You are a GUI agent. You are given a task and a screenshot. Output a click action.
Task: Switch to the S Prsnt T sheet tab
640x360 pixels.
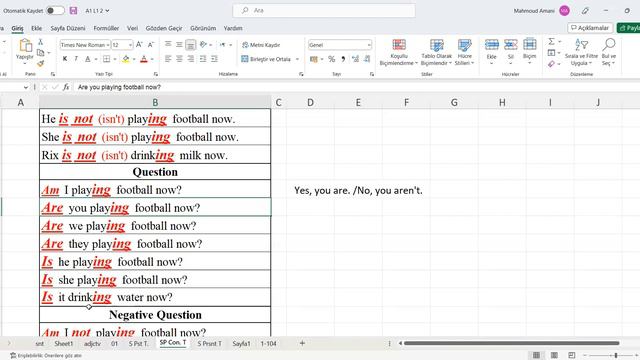click(x=209, y=344)
